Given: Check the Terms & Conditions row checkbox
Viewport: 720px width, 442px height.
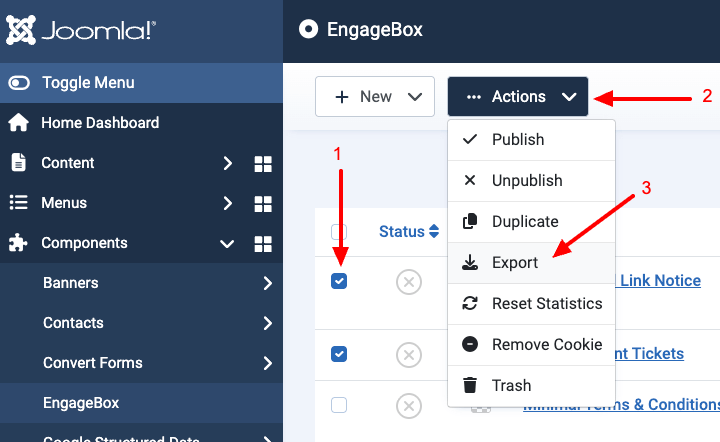Looking at the screenshot, I should [339, 405].
